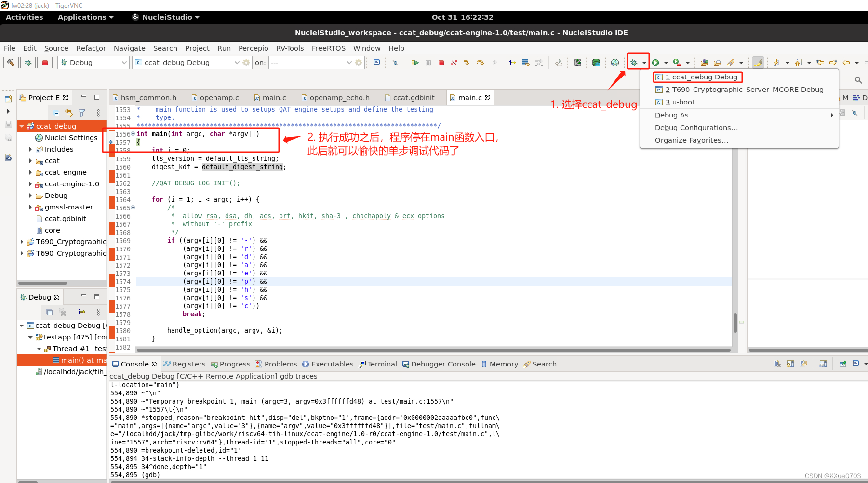Toggle the highlighter Mark Occurrences button
This screenshot has height=483, width=868.
click(x=758, y=63)
